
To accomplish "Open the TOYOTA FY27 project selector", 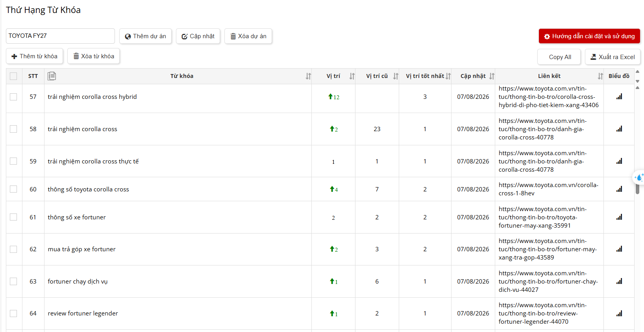I will 60,36.
